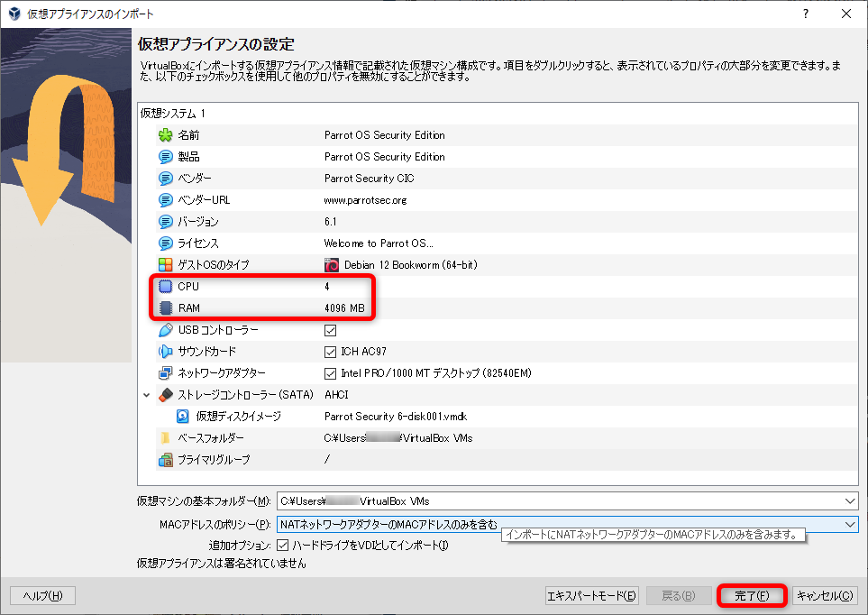Select the Debian 12 Bookworm (64-bit) value

[x=411, y=265]
